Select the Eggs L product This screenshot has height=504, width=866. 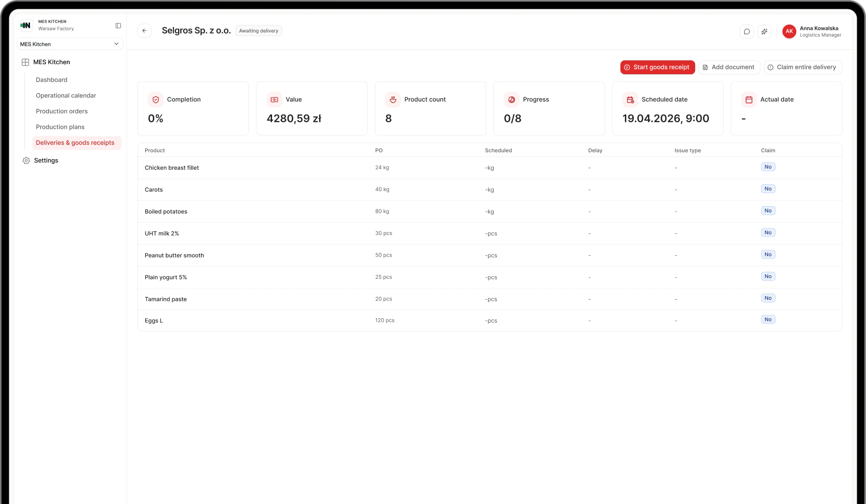154,321
